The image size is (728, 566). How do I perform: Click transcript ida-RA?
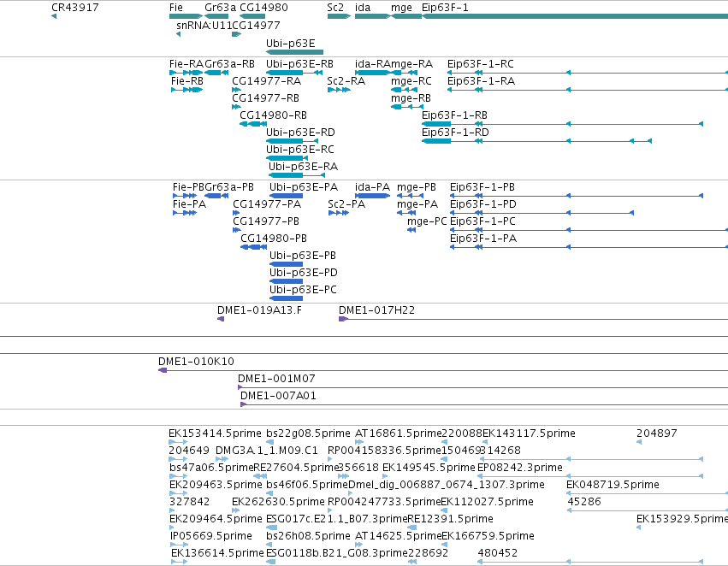coord(372,63)
